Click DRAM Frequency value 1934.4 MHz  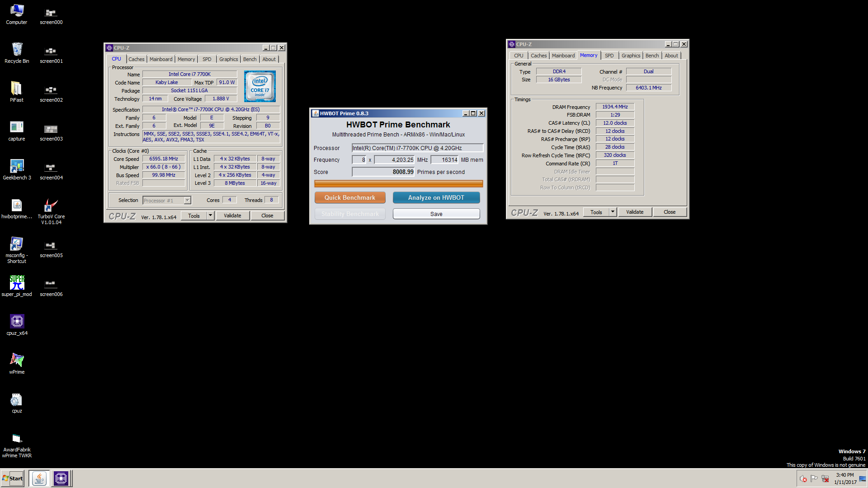[615, 107]
